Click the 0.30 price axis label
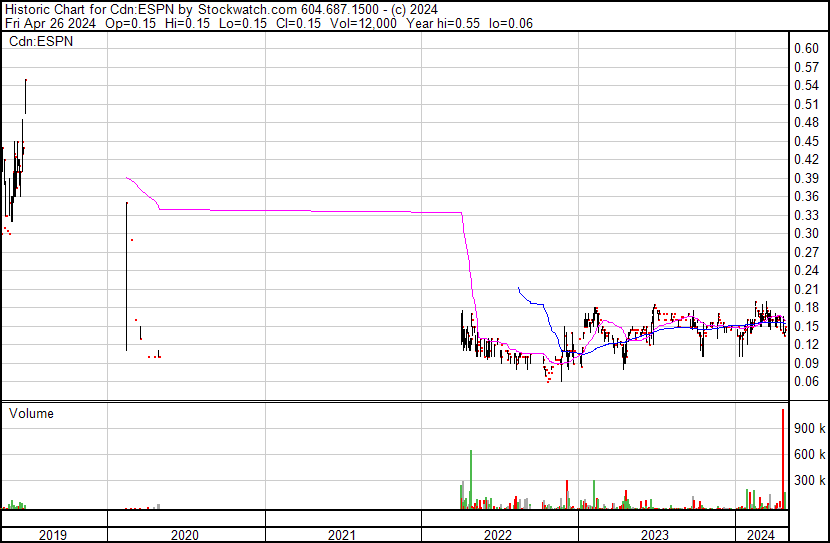This screenshot has width=830, height=543. [806, 233]
